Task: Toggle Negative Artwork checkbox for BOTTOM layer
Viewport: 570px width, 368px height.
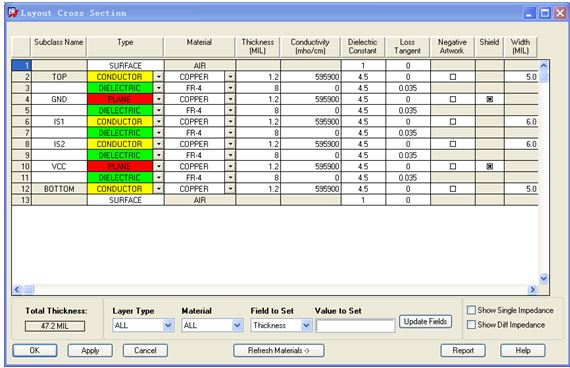Action: [x=453, y=189]
